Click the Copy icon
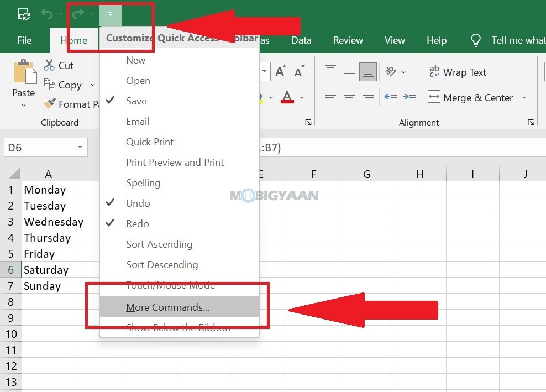This screenshot has width=546, height=392. tap(50, 85)
